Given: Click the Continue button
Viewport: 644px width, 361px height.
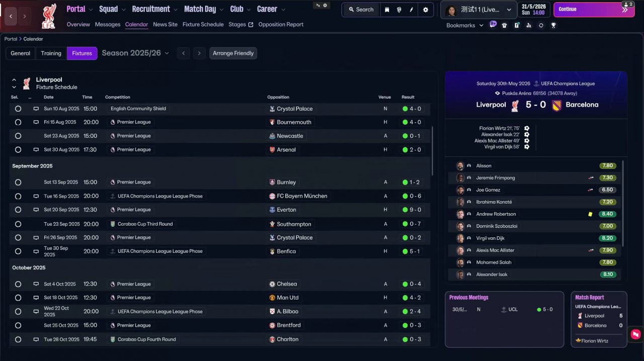Looking at the screenshot, I should [593, 9].
